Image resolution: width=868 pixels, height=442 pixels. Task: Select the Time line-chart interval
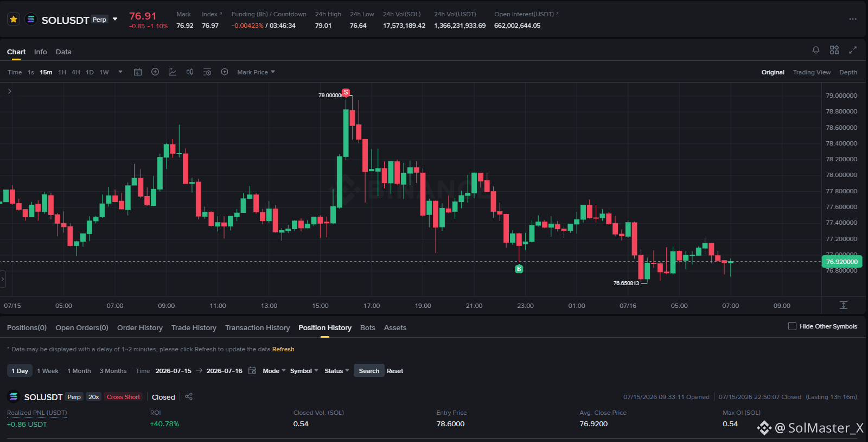pyautogui.click(x=15, y=72)
